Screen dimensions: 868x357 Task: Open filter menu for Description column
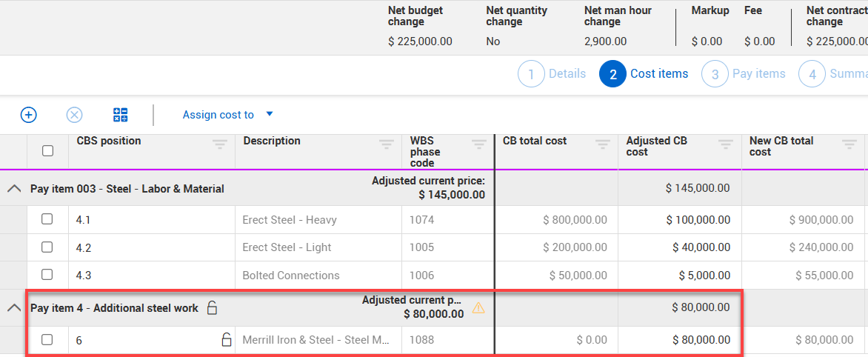point(387,144)
